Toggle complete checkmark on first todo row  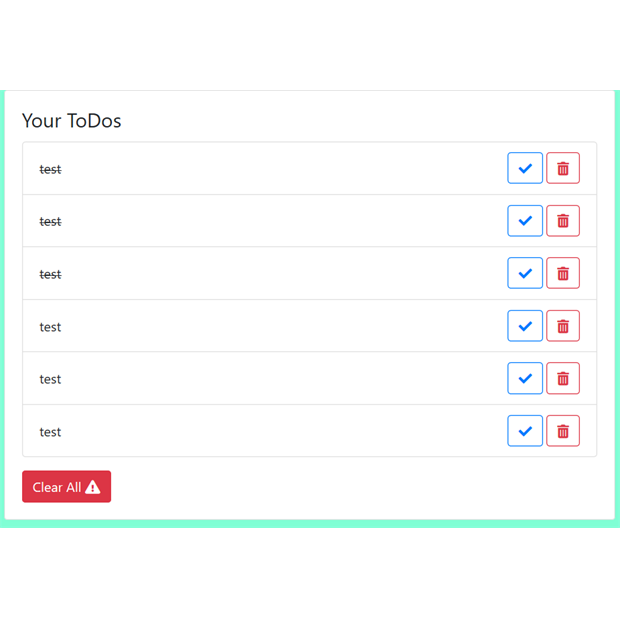[525, 168]
